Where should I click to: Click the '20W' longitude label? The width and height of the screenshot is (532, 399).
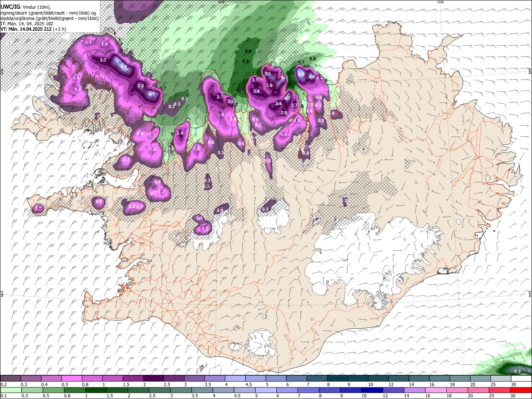coord(221,2)
